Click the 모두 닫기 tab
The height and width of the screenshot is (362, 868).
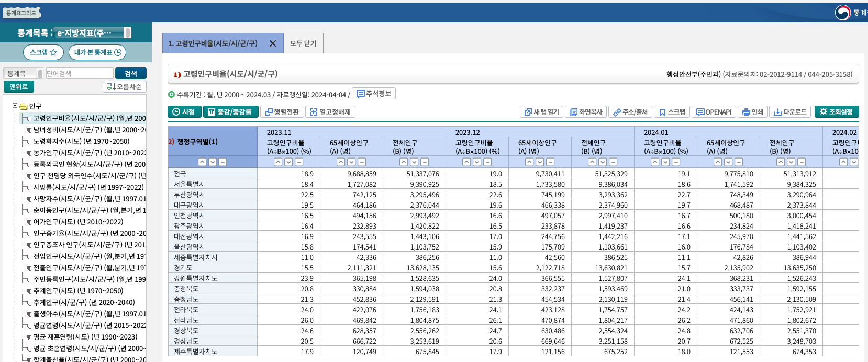tap(303, 43)
